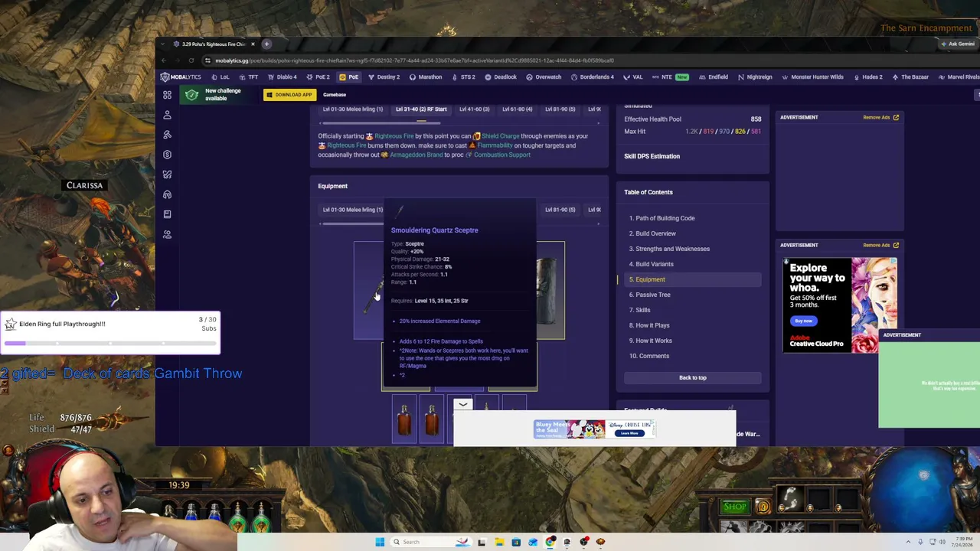The height and width of the screenshot is (551, 980).
Task: Open the Borderlands 4 game section
Action: pos(592,77)
